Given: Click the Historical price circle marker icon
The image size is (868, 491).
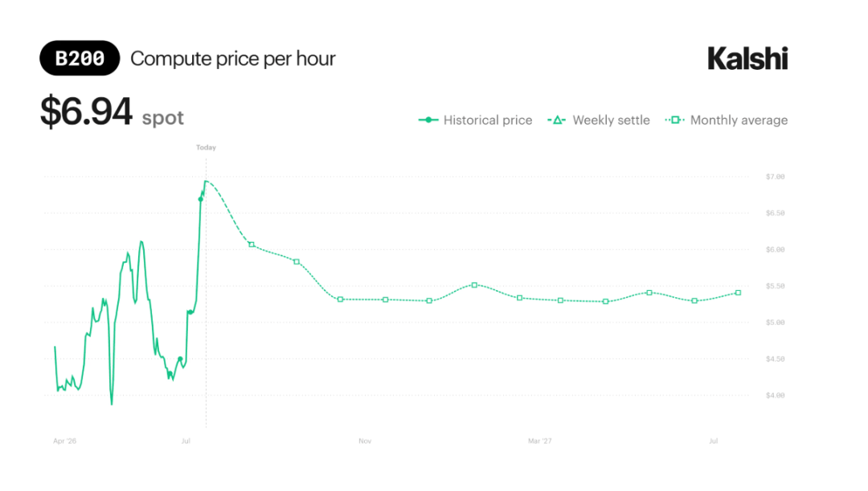Looking at the screenshot, I should (428, 120).
